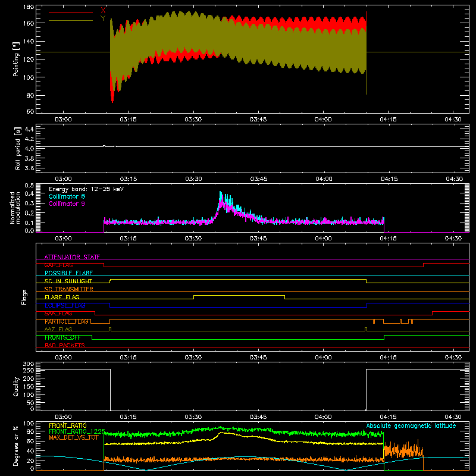
Task: Click the red X legend line in Pointing plot
Action: pos(71,12)
